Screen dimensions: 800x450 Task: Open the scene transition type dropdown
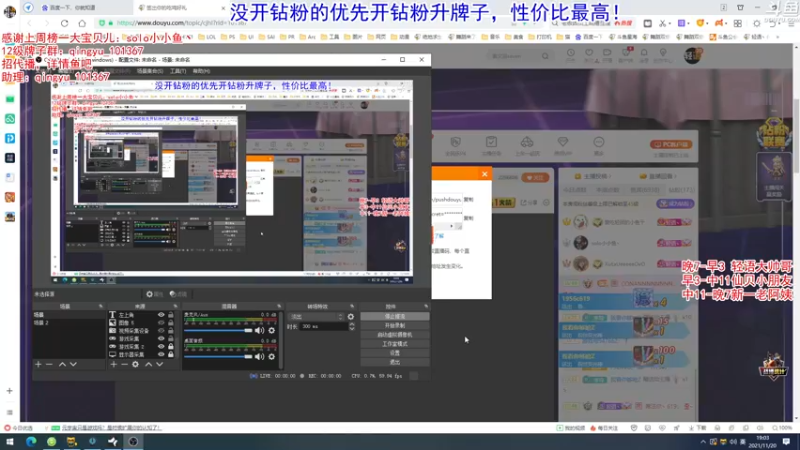pyautogui.click(x=316, y=316)
